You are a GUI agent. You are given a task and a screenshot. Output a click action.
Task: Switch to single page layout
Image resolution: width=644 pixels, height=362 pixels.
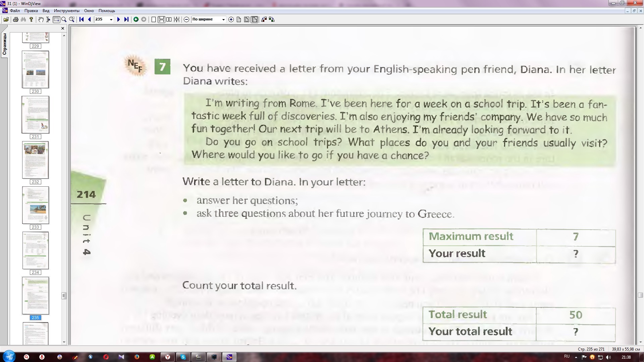(x=154, y=19)
